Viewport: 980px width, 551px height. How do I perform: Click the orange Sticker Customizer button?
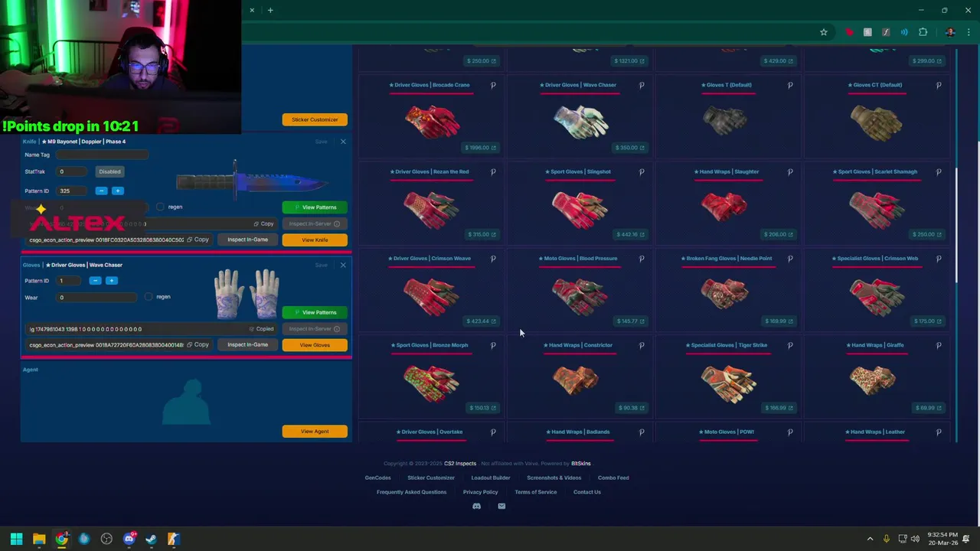[315, 119]
